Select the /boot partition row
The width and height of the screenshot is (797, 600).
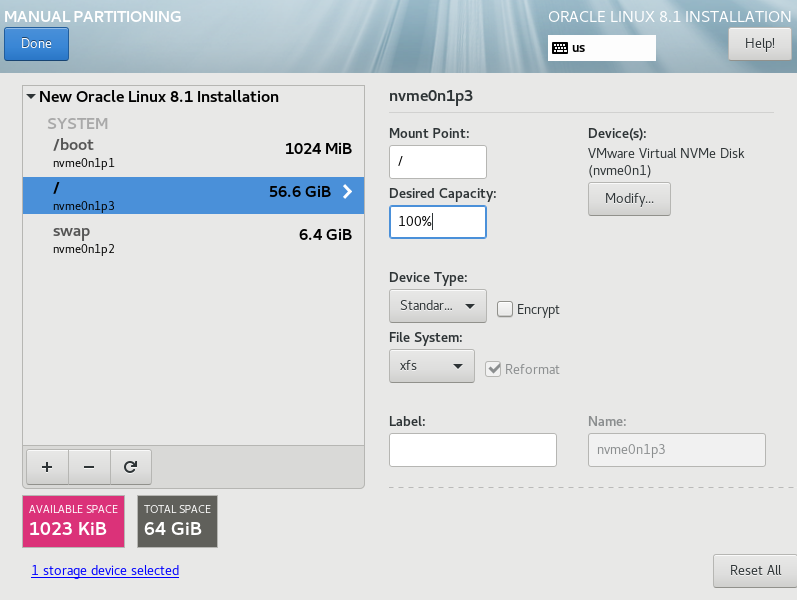coord(193,154)
